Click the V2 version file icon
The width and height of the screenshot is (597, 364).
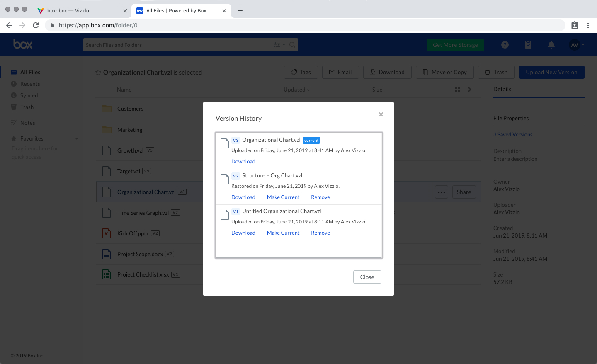[225, 179]
